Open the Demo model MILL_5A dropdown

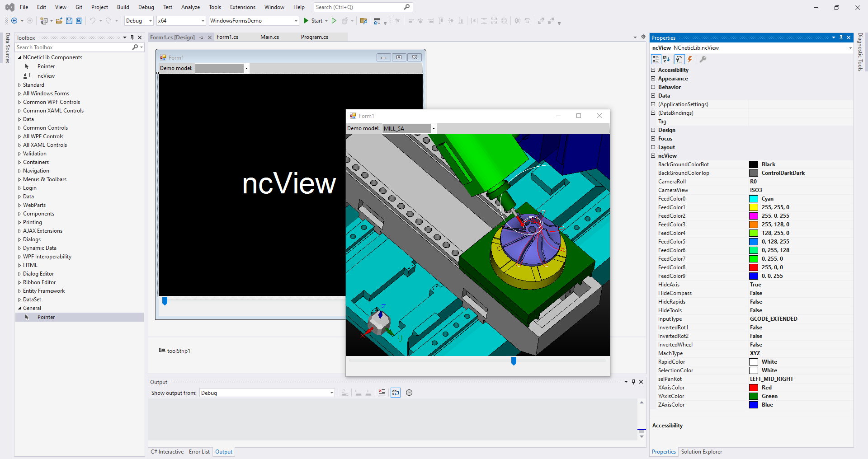(434, 128)
